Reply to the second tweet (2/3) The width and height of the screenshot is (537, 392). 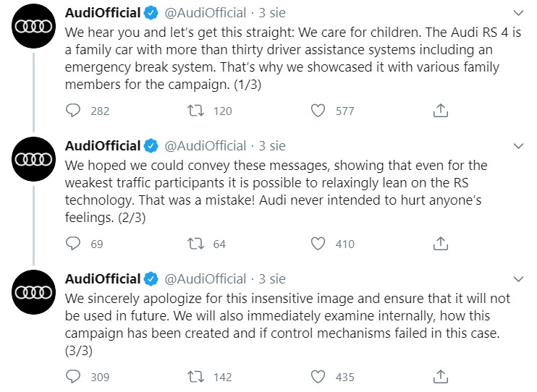[x=73, y=244]
